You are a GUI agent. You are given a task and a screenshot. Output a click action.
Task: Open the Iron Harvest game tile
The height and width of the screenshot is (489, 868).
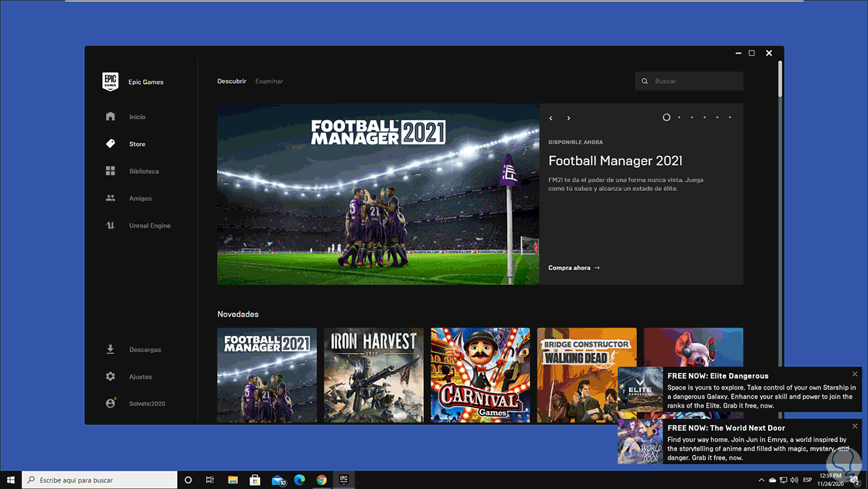coord(374,375)
